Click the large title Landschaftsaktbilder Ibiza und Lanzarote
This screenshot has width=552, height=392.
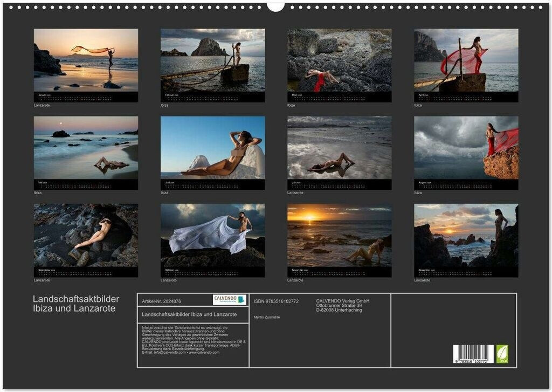click(x=76, y=304)
